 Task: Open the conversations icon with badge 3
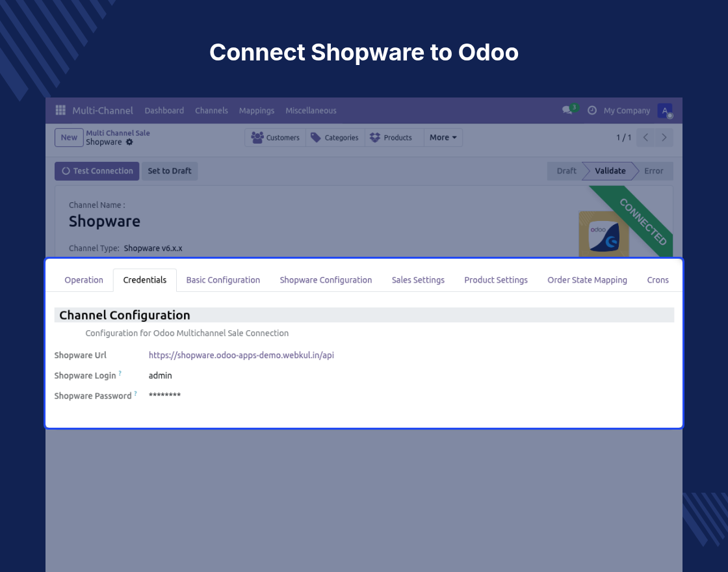point(569,110)
